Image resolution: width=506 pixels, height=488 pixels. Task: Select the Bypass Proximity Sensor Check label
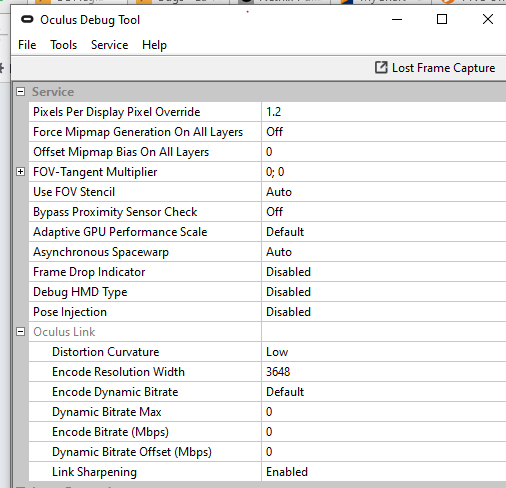115,212
